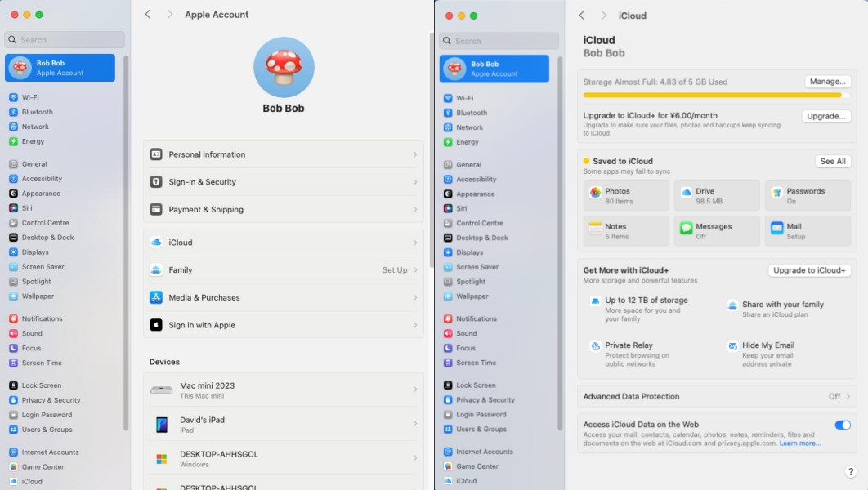Click Share with your family feature
Screen dimensions: 868x490
(776, 310)
